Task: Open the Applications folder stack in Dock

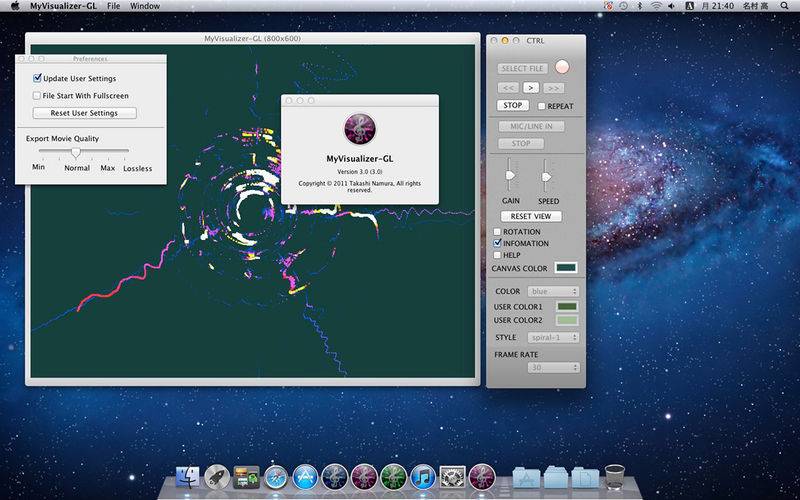Action: point(527,478)
